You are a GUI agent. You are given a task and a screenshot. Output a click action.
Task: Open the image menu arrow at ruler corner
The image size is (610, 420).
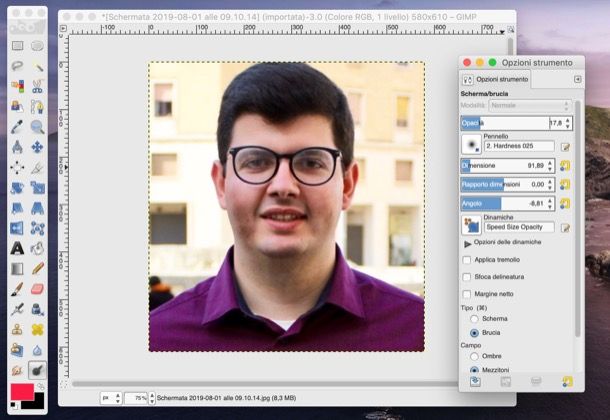pos(63,28)
